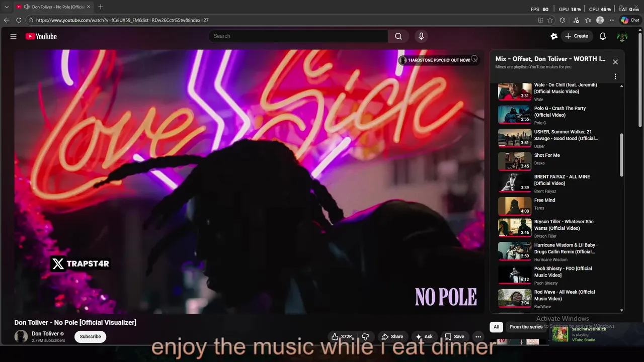Close the Don Toliver browser tab
644x362 pixels.
89,7
